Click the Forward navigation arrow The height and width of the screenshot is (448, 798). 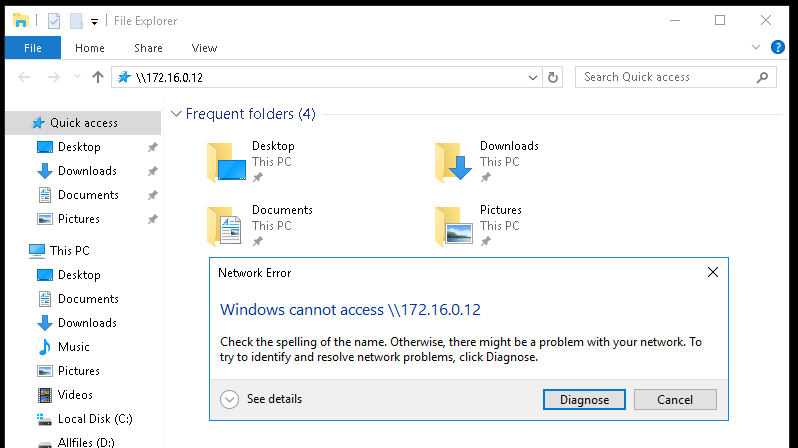click(x=53, y=77)
